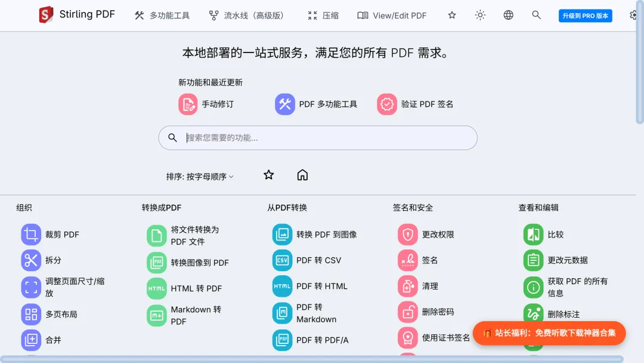Screen dimensions: 644x363
Task: Click the 删除密码 label
Action: coord(438,312)
